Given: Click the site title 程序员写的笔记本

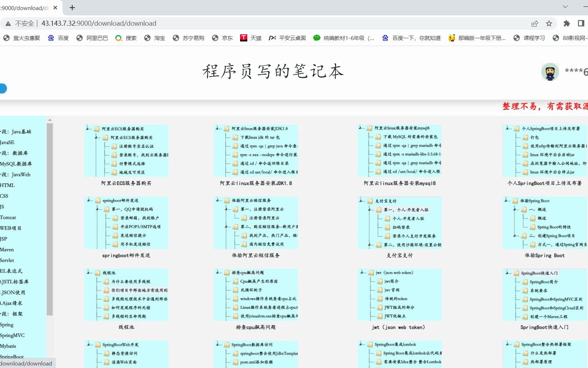Looking at the screenshot, I should pyautogui.click(x=273, y=71).
